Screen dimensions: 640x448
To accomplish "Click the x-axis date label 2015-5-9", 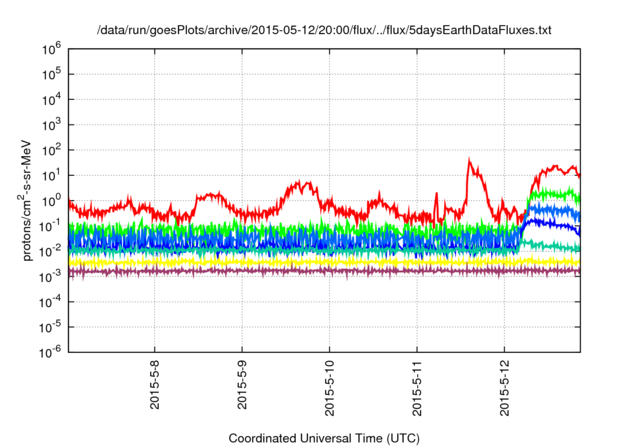I will (x=242, y=385).
